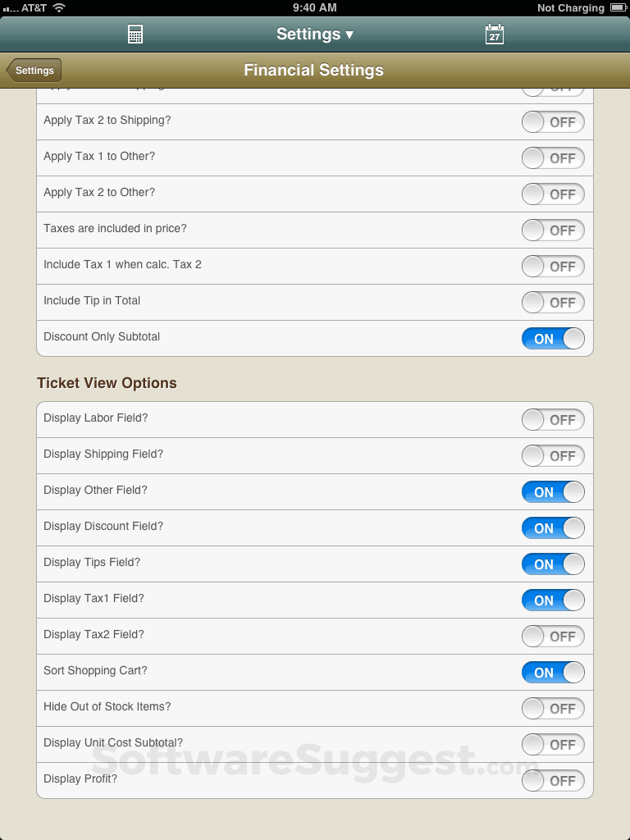Enable Include Tip in Total switch
The height and width of the screenshot is (840, 630).
click(x=553, y=303)
